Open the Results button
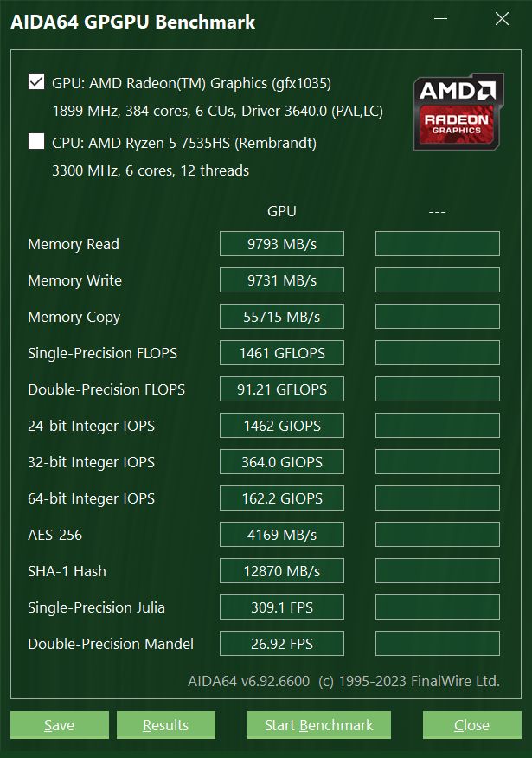 165,725
